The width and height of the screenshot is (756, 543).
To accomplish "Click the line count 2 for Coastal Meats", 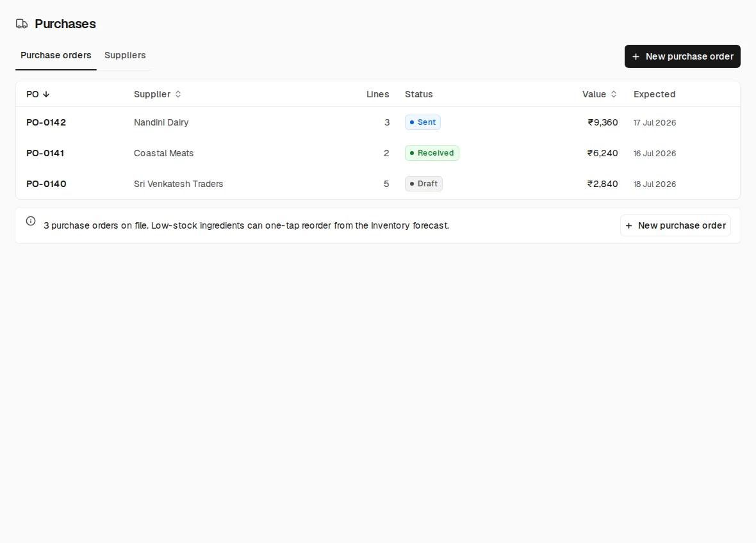I will pos(386,153).
